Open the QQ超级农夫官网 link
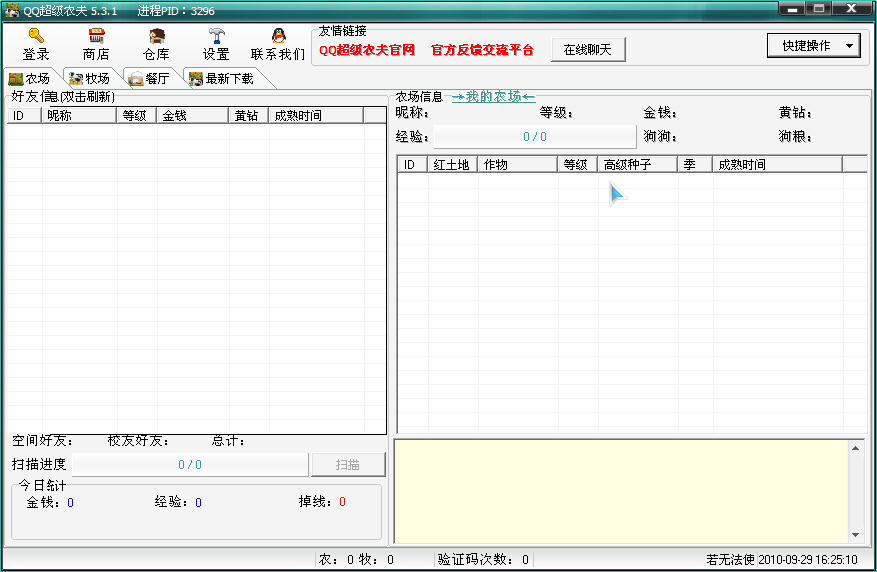The height and width of the screenshot is (572, 877). [367, 50]
